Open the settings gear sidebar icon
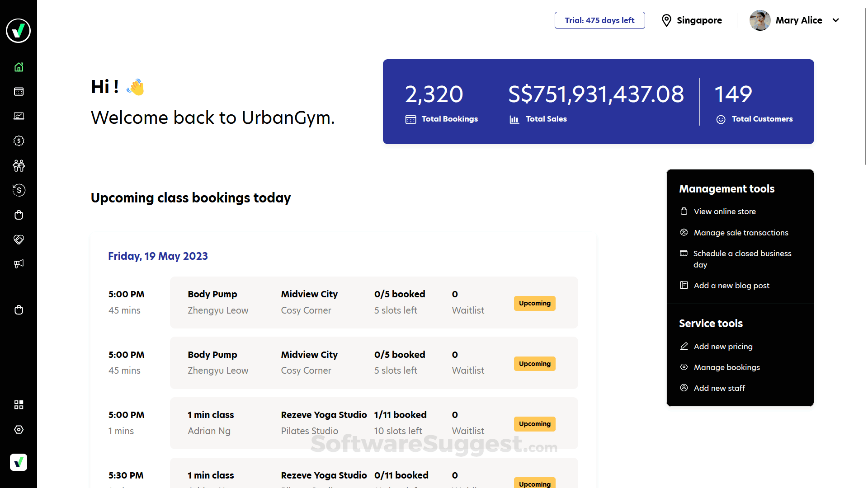This screenshot has width=868, height=488. coord(19,430)
